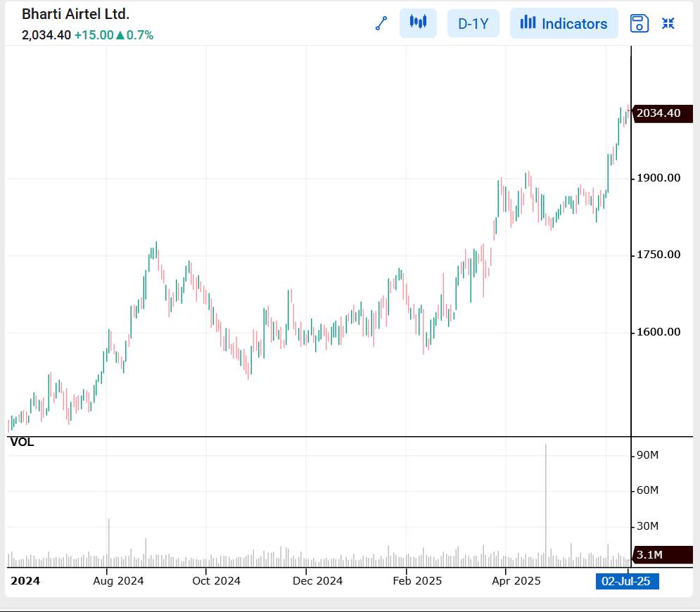This screenshot has height=612, width=700.
Task: Click the 02-Jul-25 date marker
Action: (x=627, y=581)
